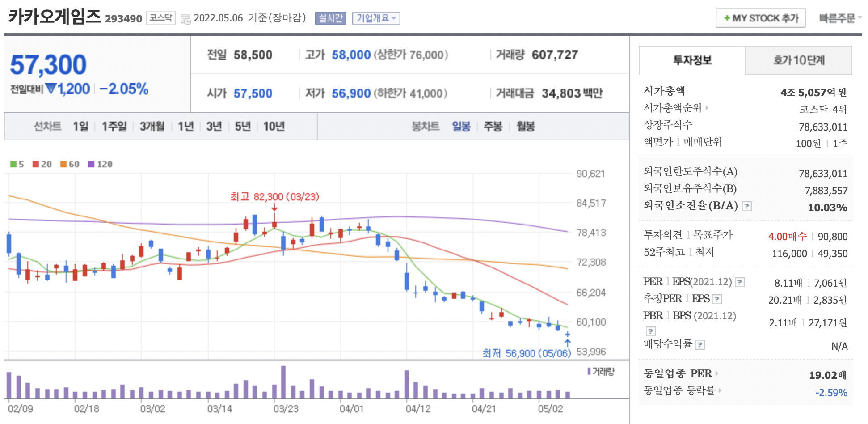Select the 일봉 candlestick chart
This screenshot has height=424, width=868.
coord(461,127)
